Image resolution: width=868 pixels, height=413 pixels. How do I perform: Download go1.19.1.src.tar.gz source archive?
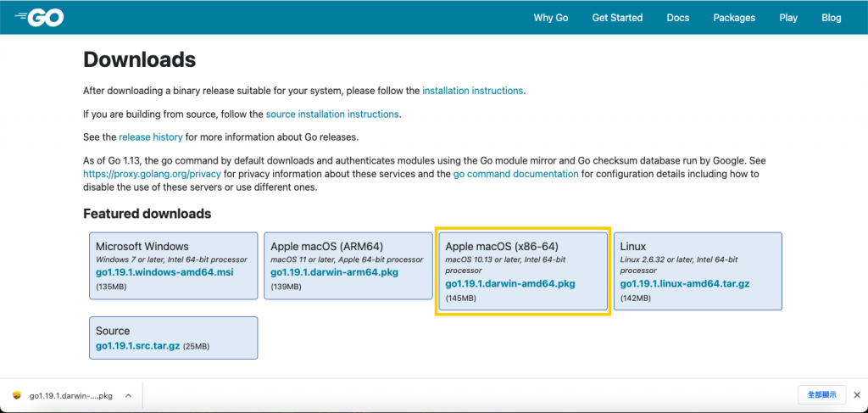tap(138, 346)
